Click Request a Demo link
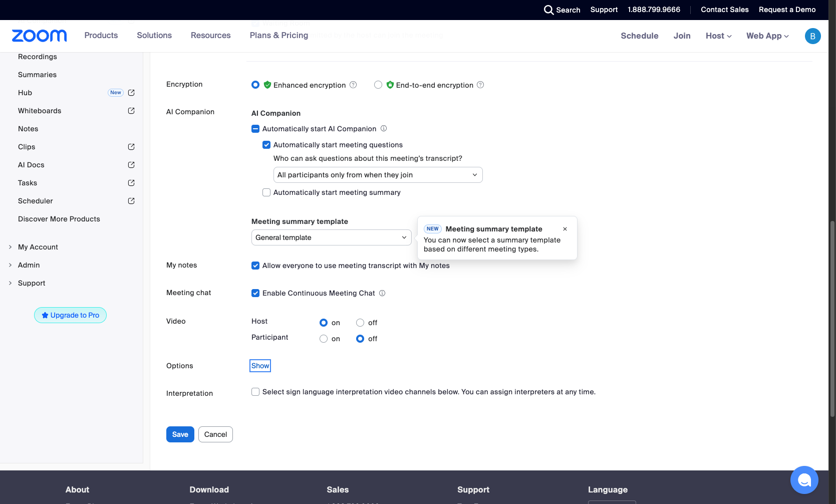This screenshot has width=836, height=504. pos(787,10)
